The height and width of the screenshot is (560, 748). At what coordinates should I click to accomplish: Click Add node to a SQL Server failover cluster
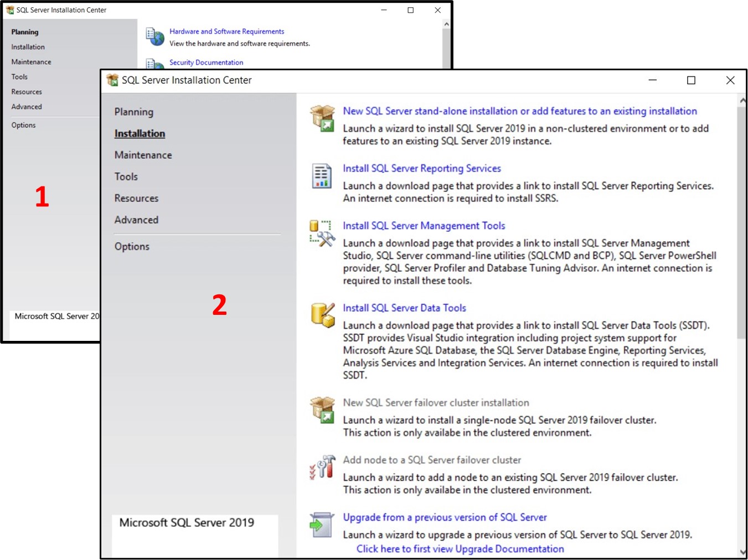click(432, 460)
